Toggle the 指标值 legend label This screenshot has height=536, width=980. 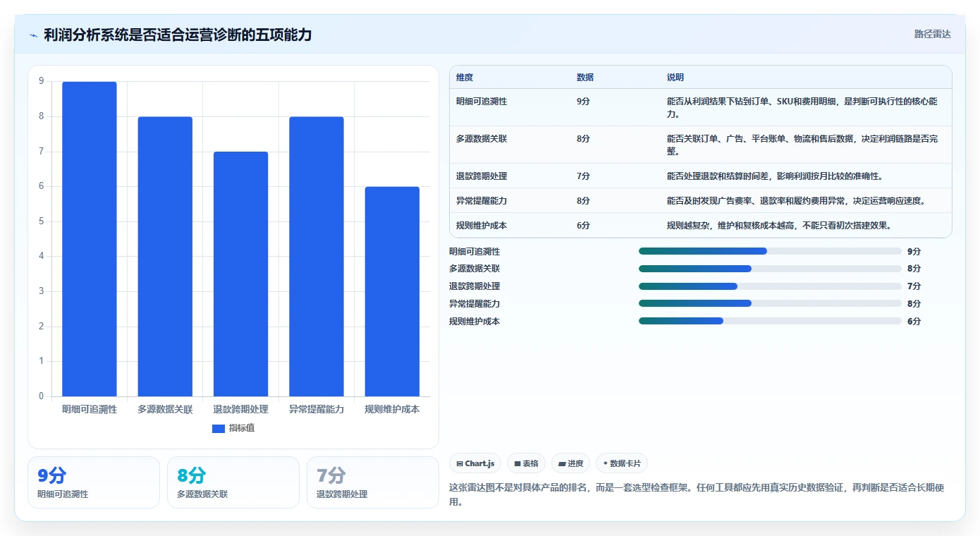pos(242,428)
